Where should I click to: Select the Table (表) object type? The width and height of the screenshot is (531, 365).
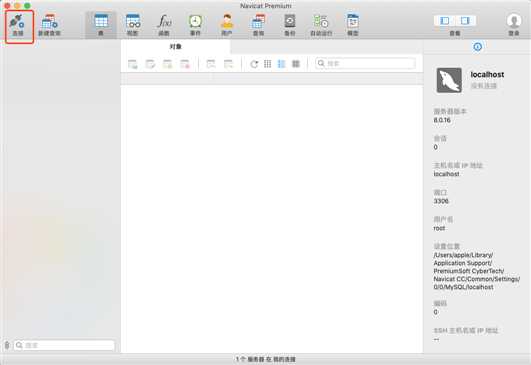click(x=101, y=26)
